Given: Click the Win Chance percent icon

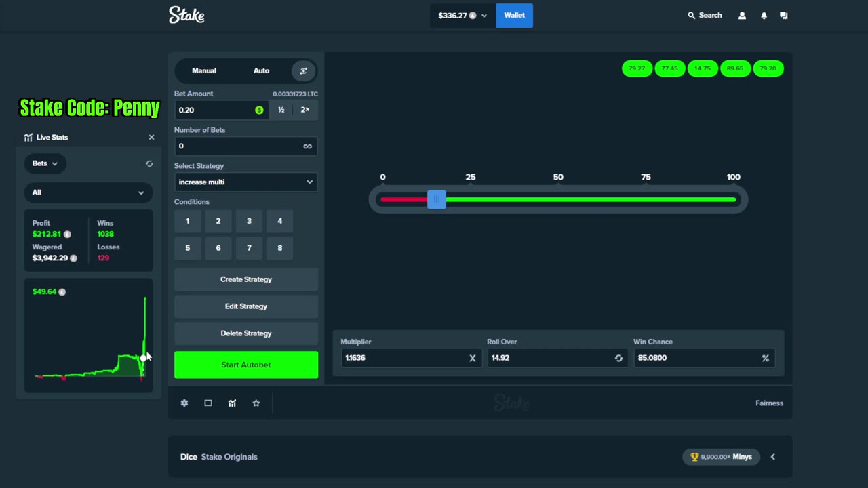Looking at the screenshot, I should click(x=765, y=358).
